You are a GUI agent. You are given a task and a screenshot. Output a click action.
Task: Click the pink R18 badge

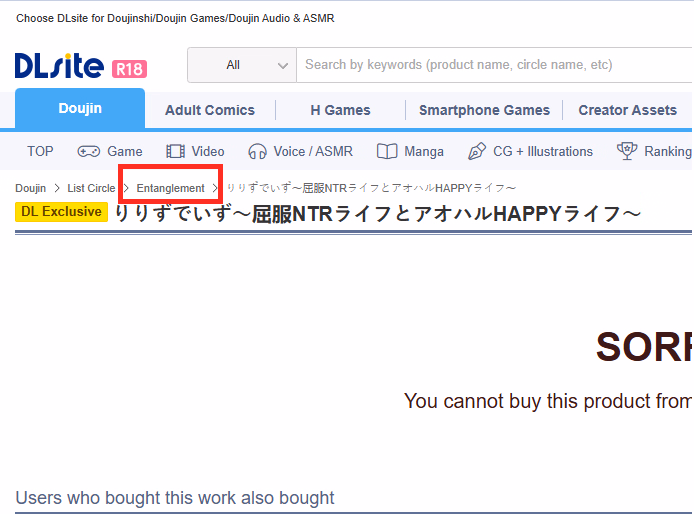129,69
